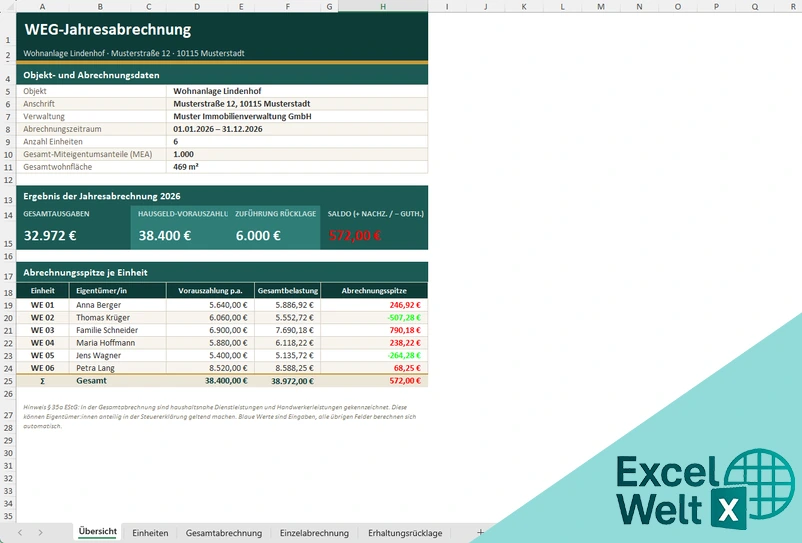Select Thomas Krüger owner cell
Viewport: 802px width, 543px height.
point(118,318)
